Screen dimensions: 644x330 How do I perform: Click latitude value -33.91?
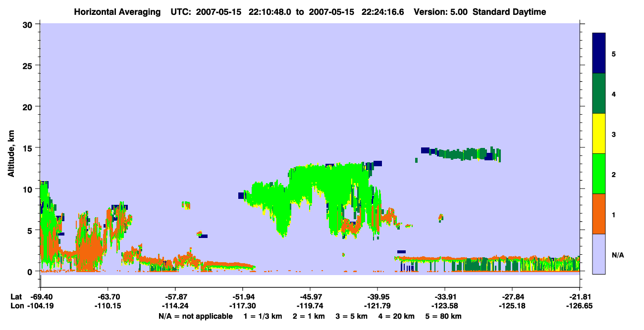click(x=445, y=297)
